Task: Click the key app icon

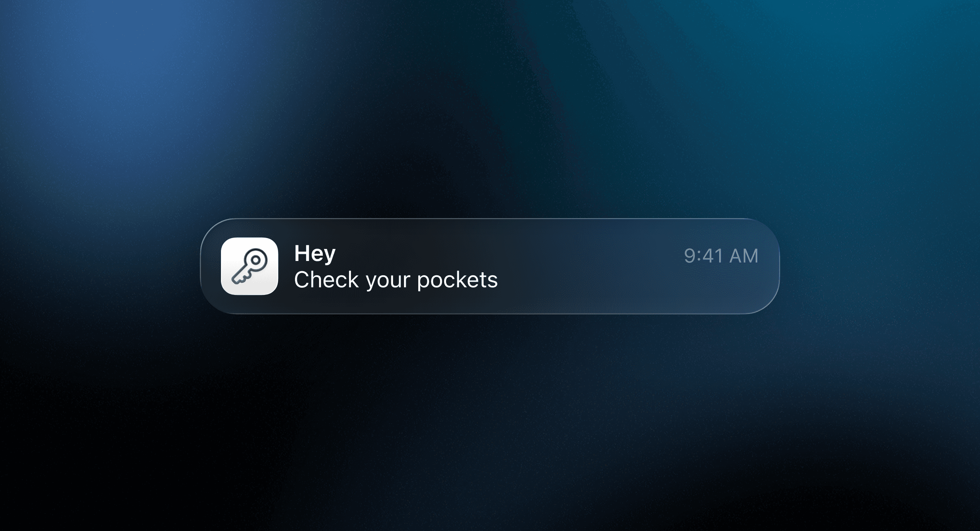Action: coord(249,266)
